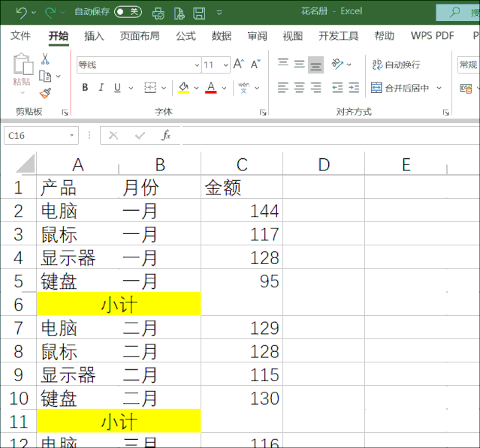Toggle Italic formatting
This screenshot has height=448, width=480.
(101, 88)
